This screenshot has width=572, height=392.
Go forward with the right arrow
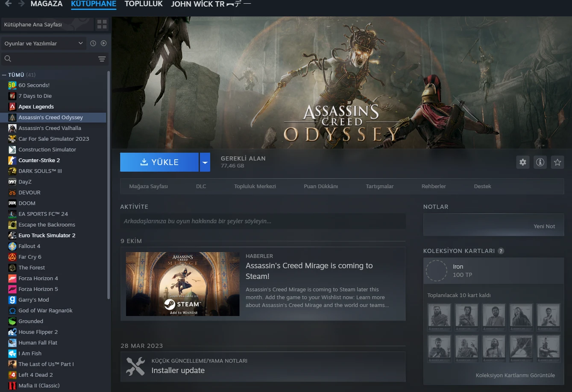tap(21, 4)
